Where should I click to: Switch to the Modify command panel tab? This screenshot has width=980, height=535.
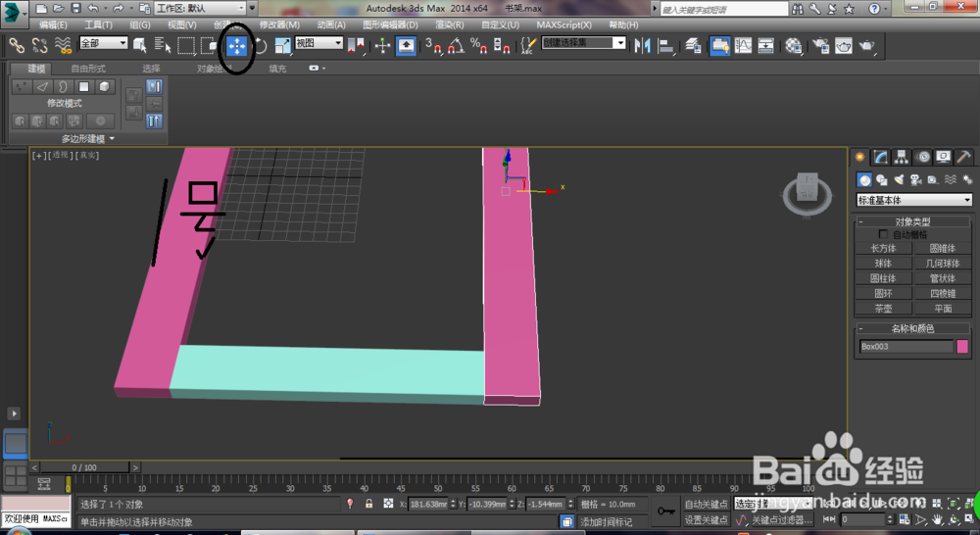pos(881,157)
